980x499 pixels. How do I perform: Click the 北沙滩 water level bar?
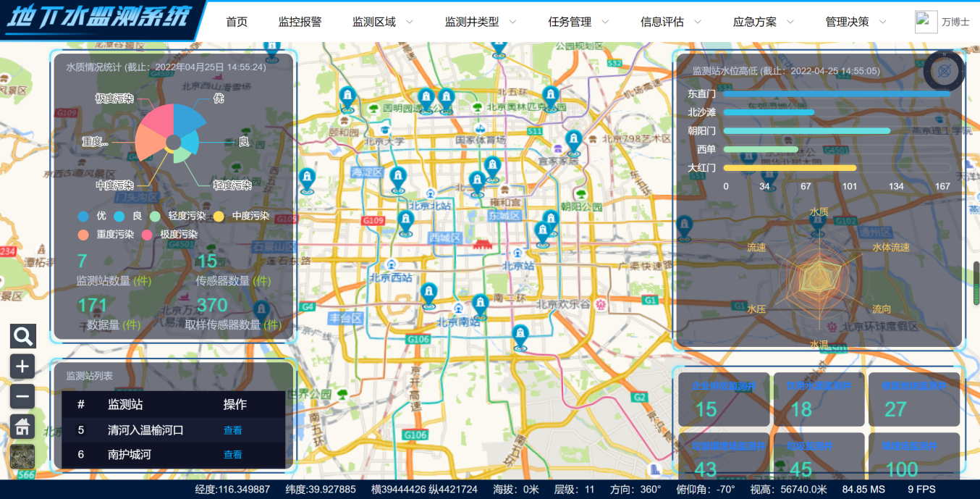pyautogui.click(x=769, y=112)
